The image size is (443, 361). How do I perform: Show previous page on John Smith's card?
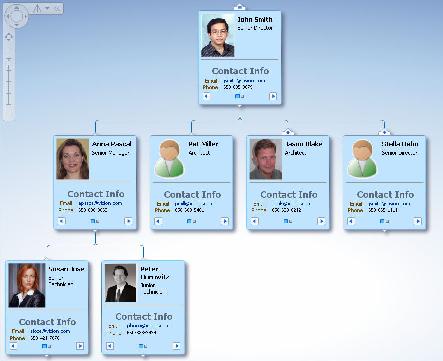pos(206,96)
